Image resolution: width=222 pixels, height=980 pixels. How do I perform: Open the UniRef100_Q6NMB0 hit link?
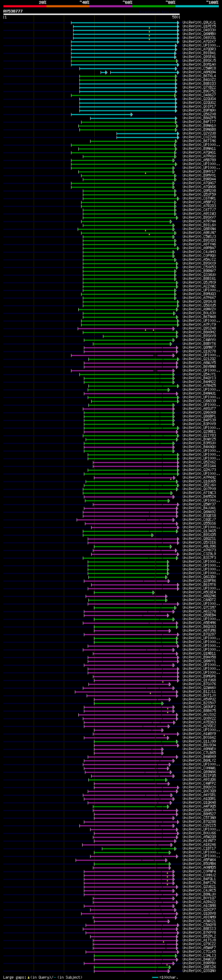click(x=199, y=34)
